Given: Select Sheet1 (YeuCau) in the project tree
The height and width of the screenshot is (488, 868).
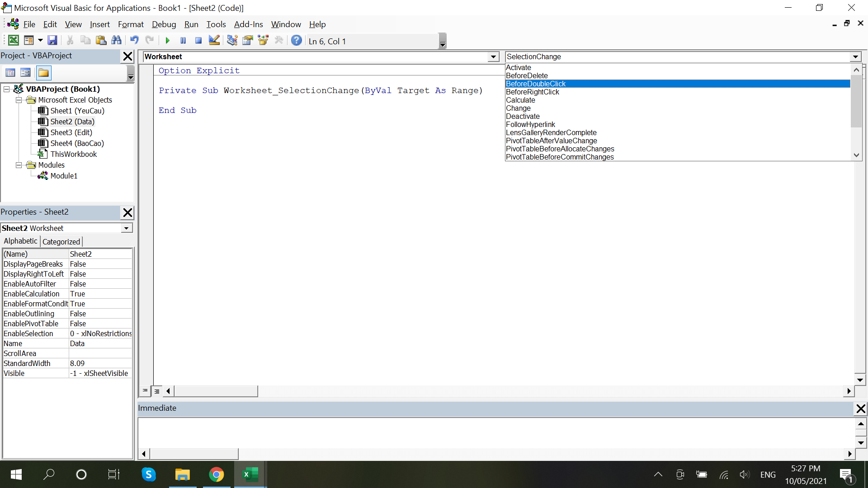Looking at the screenshot, I should [x=77, y=111].
